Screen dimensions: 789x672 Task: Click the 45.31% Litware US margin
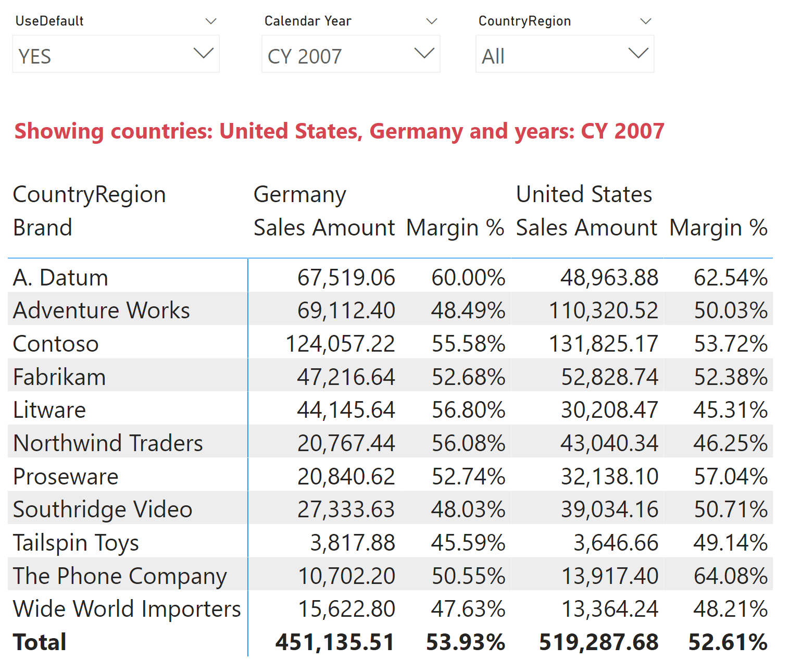pos(731,410)
